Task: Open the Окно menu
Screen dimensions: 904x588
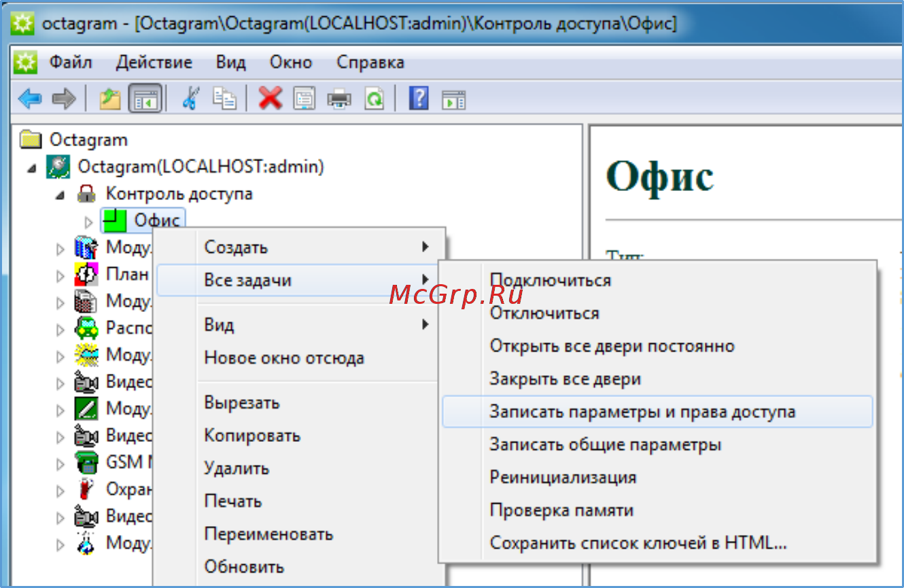Action: point(291,63)
